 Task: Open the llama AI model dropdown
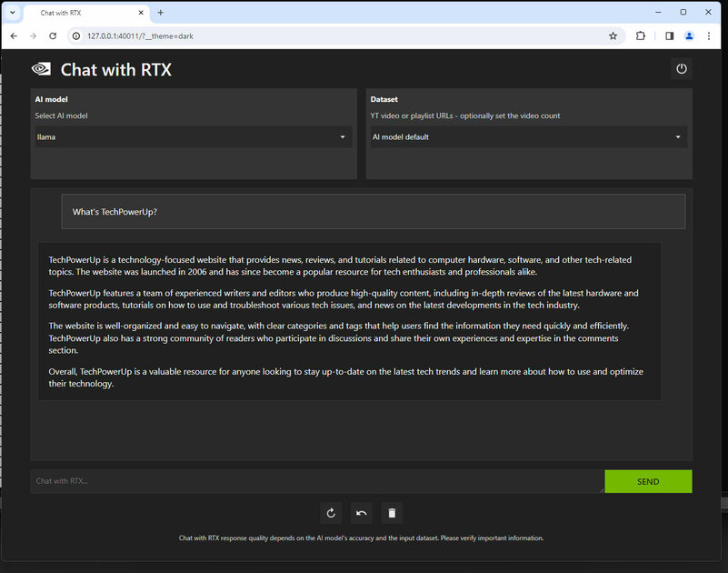pyautogui.click(x=194, y=136)
